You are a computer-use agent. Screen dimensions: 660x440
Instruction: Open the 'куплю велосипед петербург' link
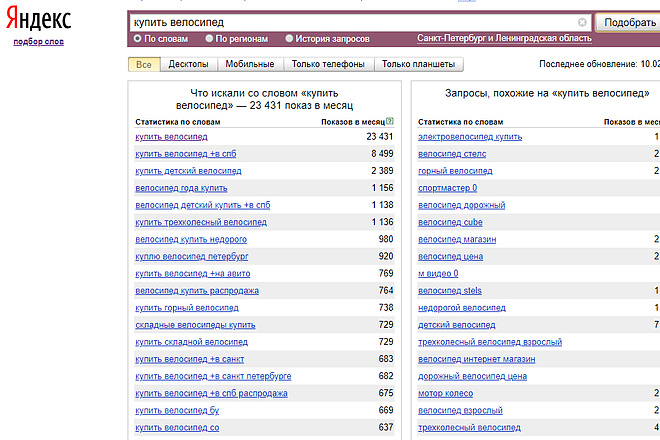[192, 257]
